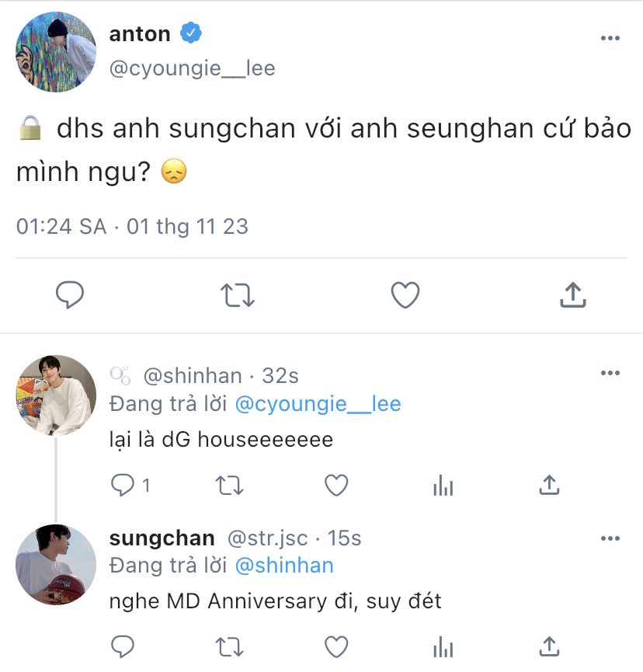Like the @shinhan reply

click(336, 485)
